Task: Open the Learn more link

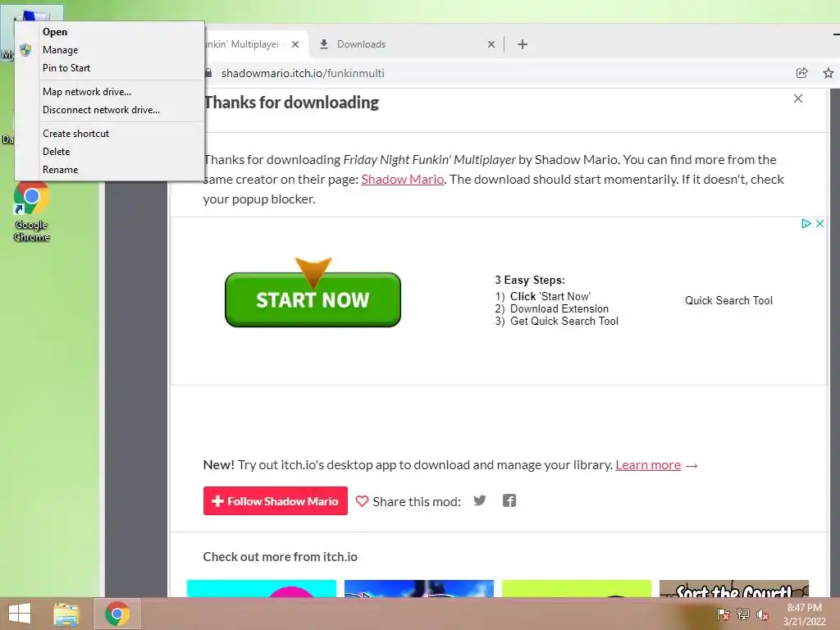Action: 648,465
